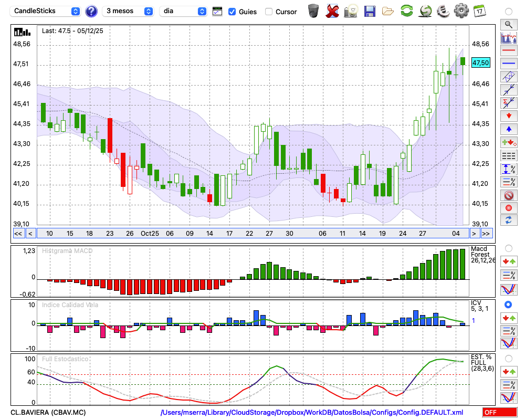
Task: Click the red OFF status indicator
Action: [x=499, y=413]
